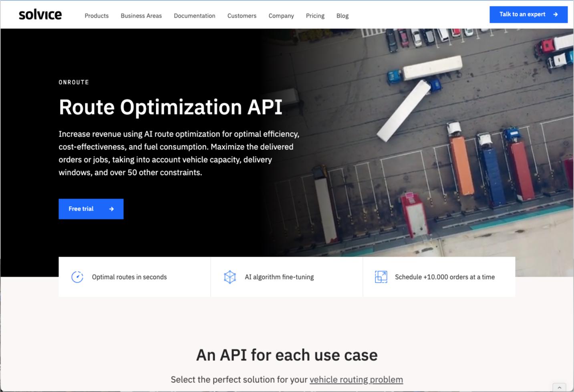574x392 pixels.
Task: Open the Products menu
Action: [97, 16]
